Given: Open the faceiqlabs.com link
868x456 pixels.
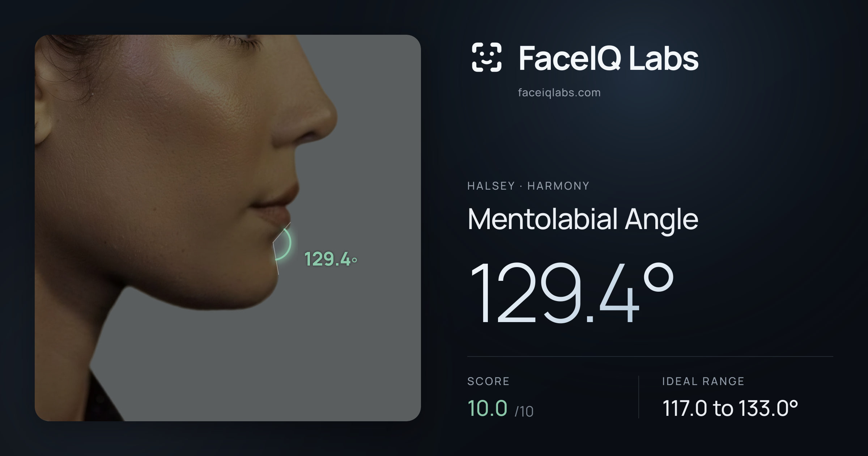Looking at the screenshot, I should (x=559, y=93).
